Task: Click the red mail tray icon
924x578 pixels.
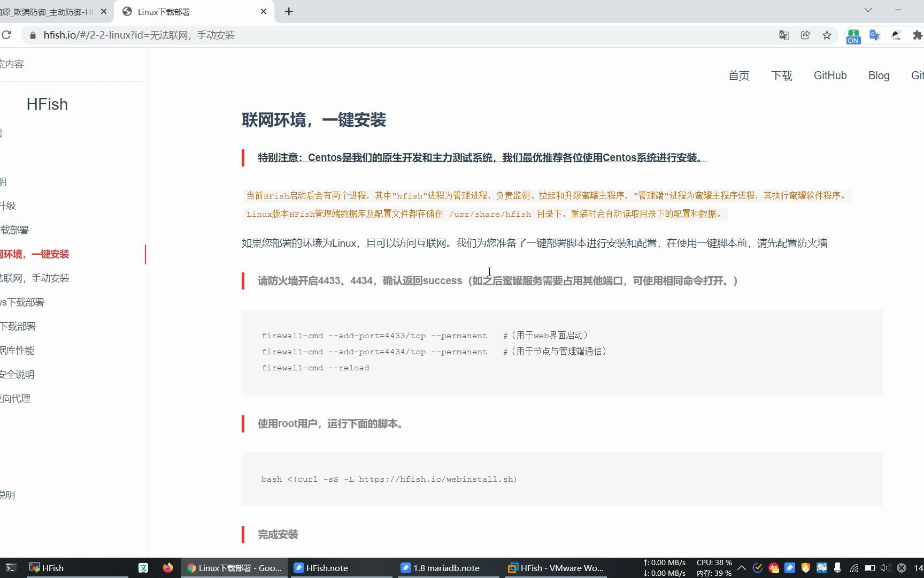Action: [x=774, y=568]
